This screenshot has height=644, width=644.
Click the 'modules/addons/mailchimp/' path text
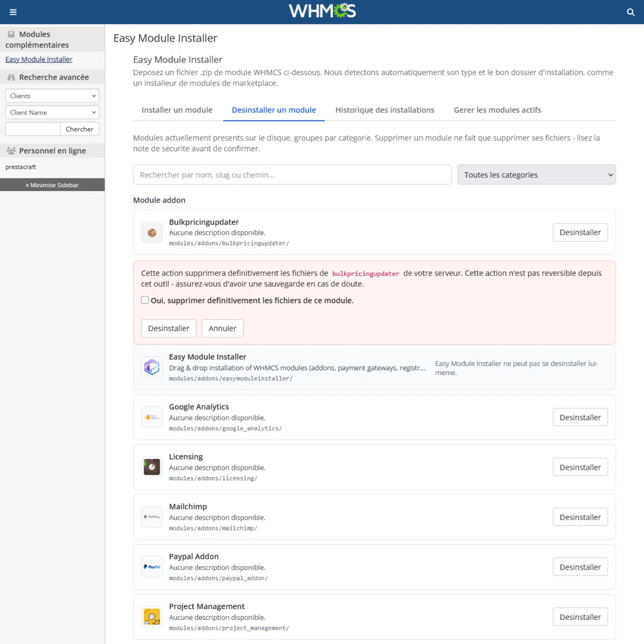click(x=213, y=528)
